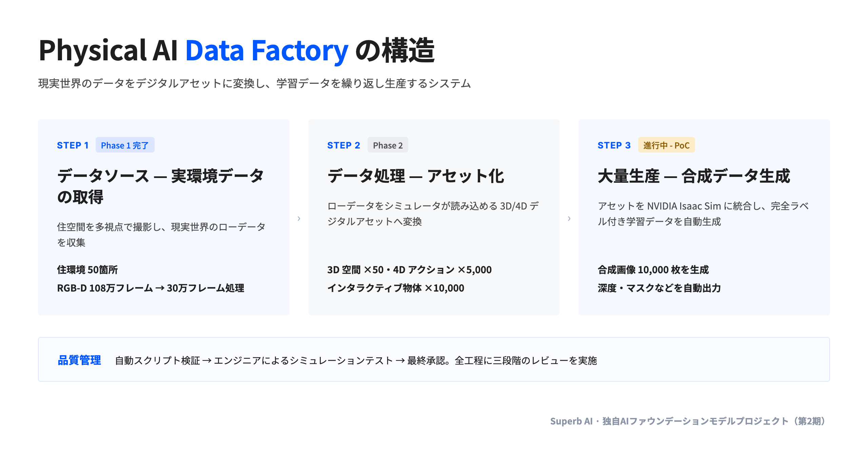
Task: Click the blue "品質管理" label
Action: (79, 360)
